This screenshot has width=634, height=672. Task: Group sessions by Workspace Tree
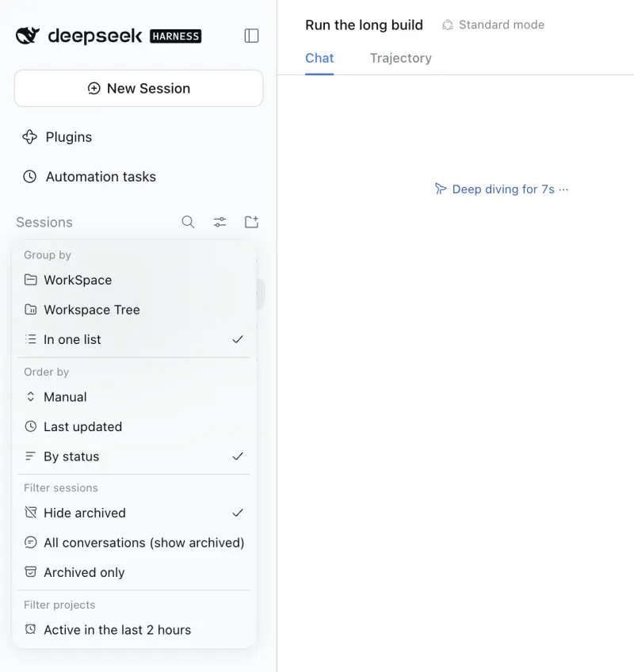point(134,310)
